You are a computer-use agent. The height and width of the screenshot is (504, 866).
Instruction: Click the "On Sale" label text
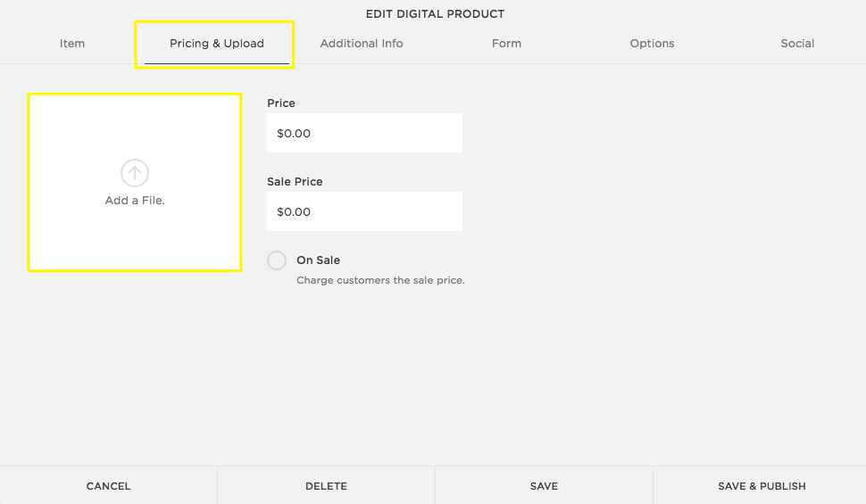(x=318, y=260)
